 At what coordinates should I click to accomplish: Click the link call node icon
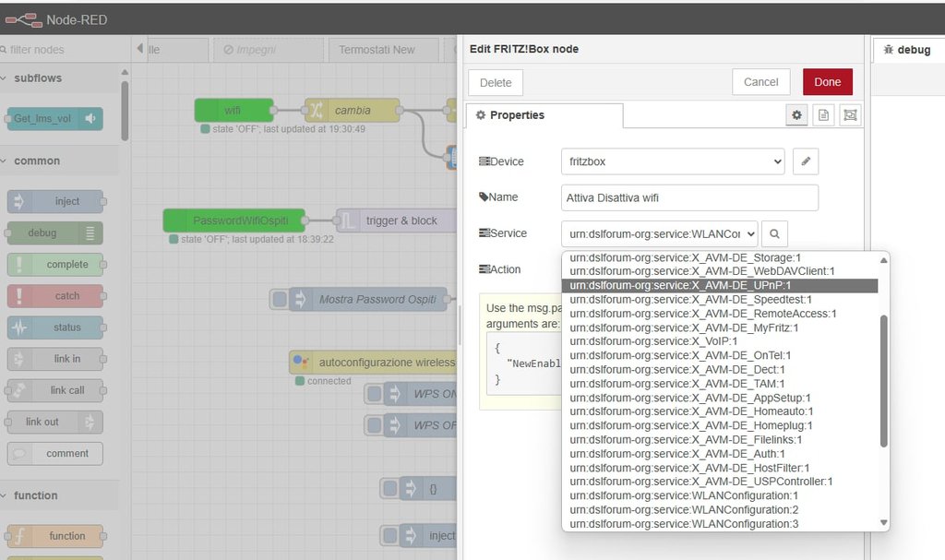18,390
